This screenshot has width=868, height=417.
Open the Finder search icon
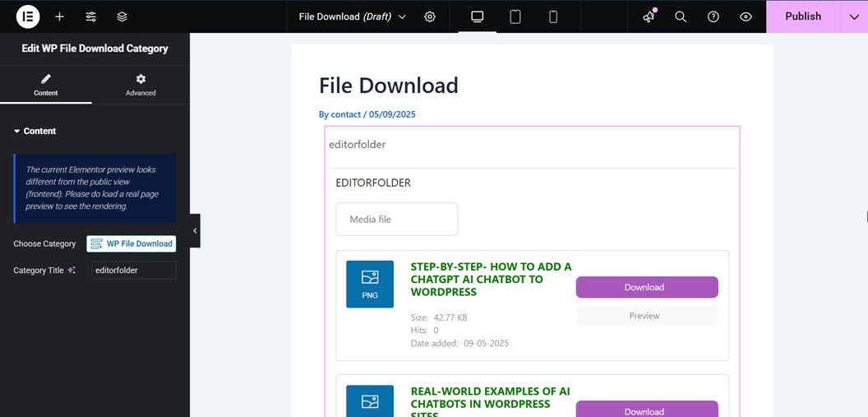pos(681,16)
